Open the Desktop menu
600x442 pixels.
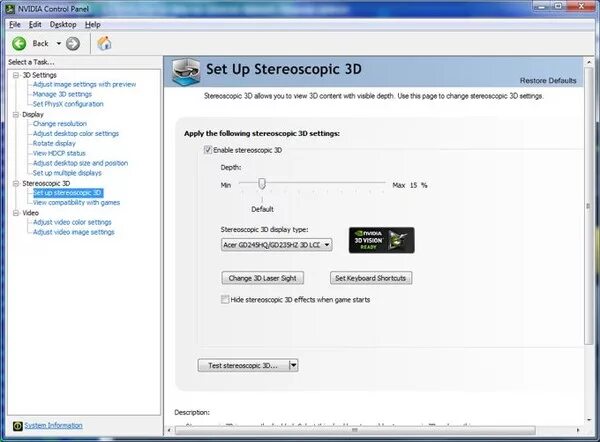63,24
